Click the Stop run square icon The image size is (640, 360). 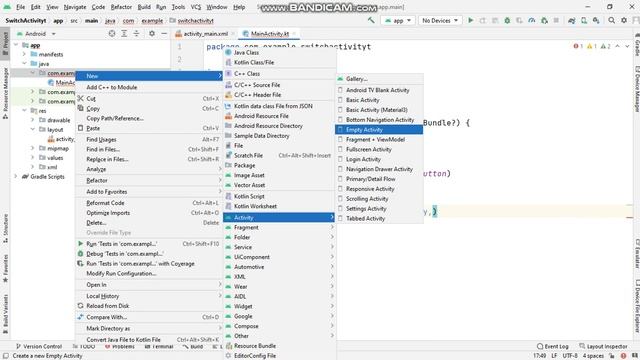tap(556, 20)
